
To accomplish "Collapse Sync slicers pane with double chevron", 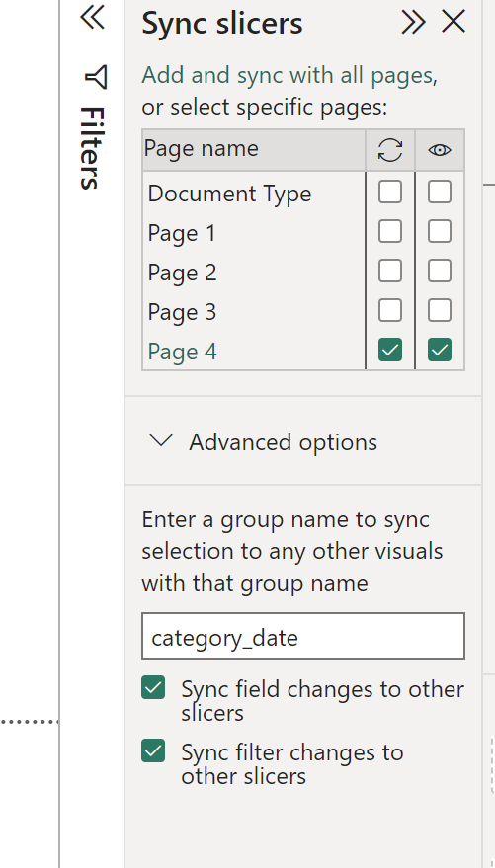I will (x=414, y=22).
